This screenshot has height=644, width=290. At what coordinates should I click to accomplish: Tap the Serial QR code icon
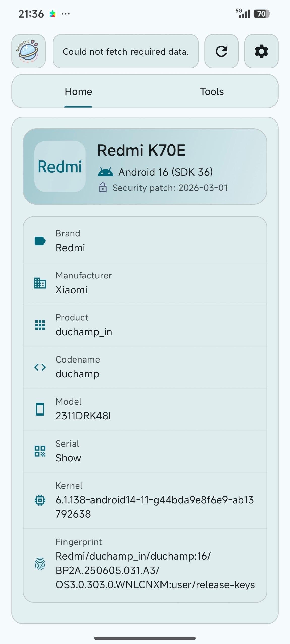click(40, 451)
